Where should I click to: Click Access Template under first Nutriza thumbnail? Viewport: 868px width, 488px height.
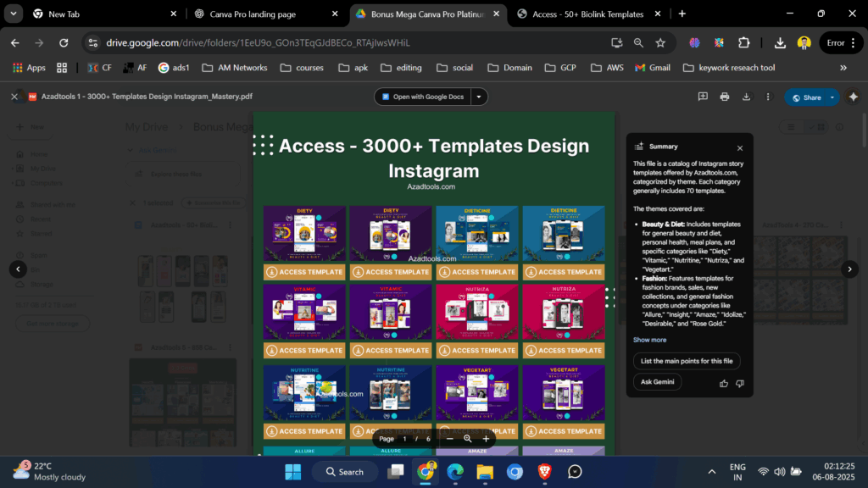point(477,350)
